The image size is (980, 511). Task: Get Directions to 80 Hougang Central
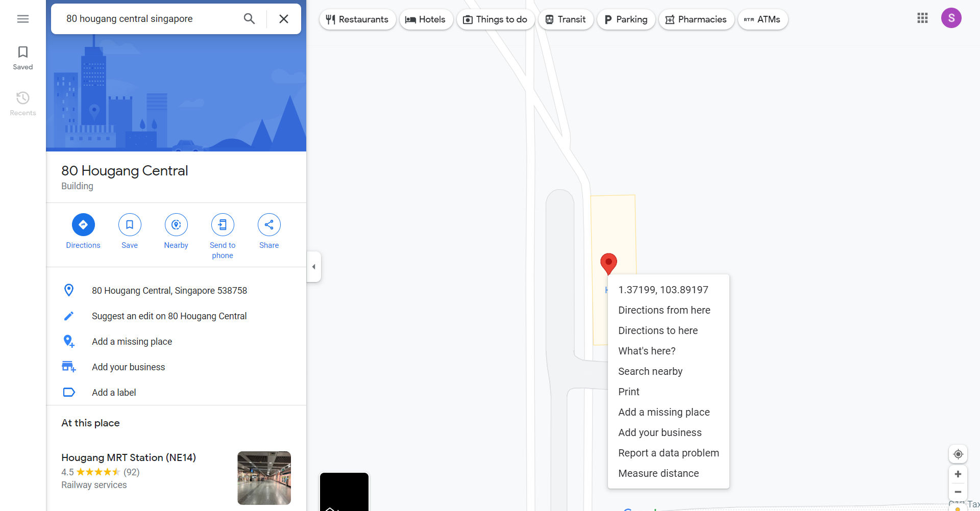83,232
